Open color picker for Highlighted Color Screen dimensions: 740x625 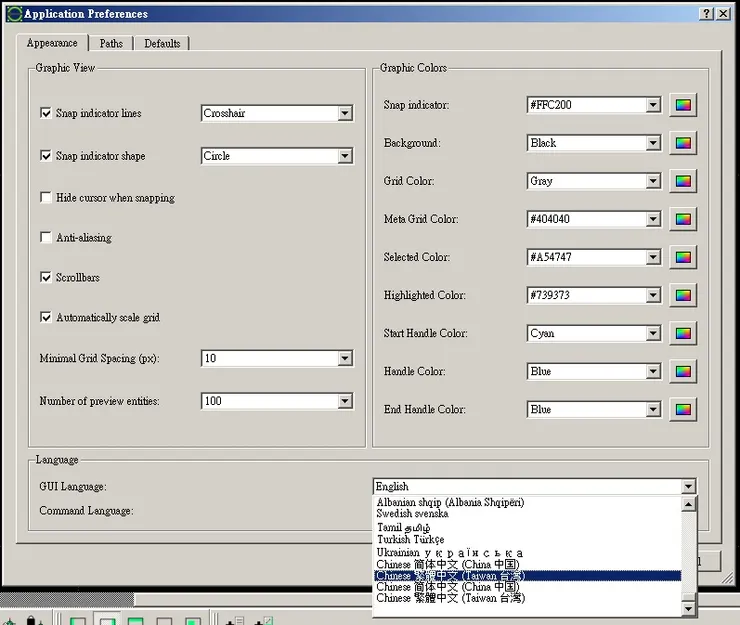click(683, 295)
